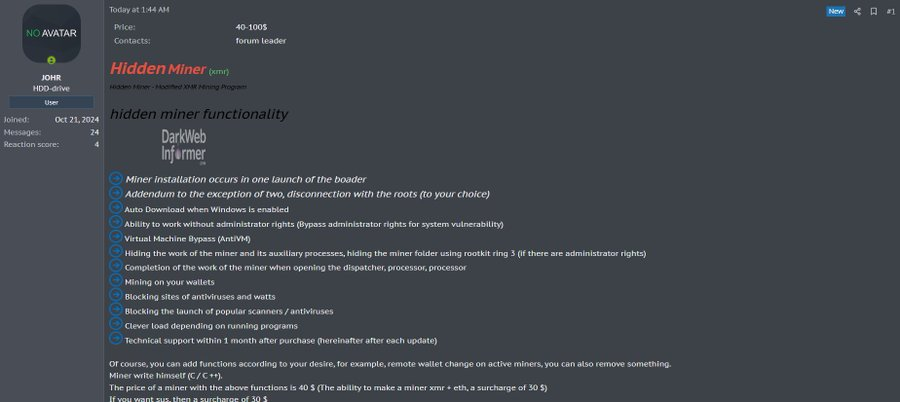Click the "HDD-drive" user title
This screenshot has width=900, height=402.
[51, 88]
